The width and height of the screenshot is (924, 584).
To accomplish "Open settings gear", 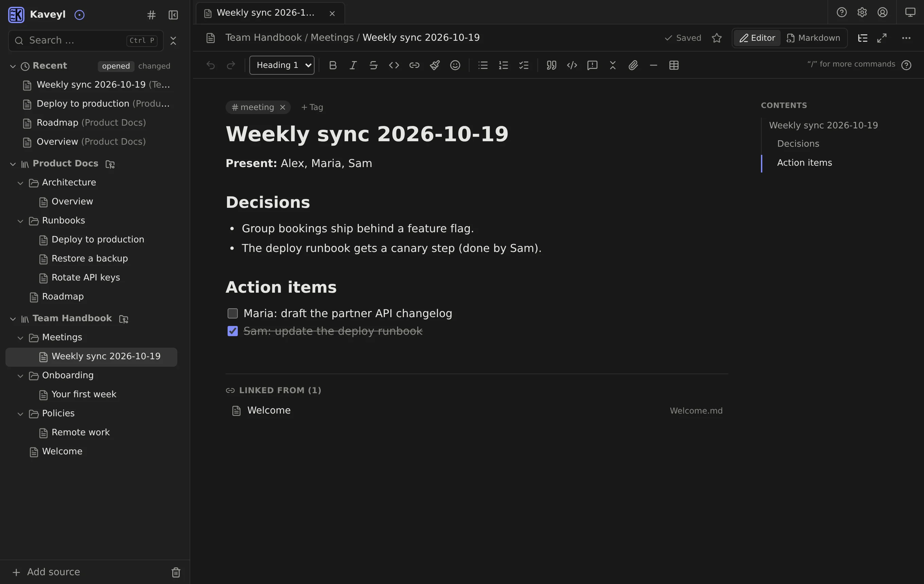I will [x=862, y=12].
